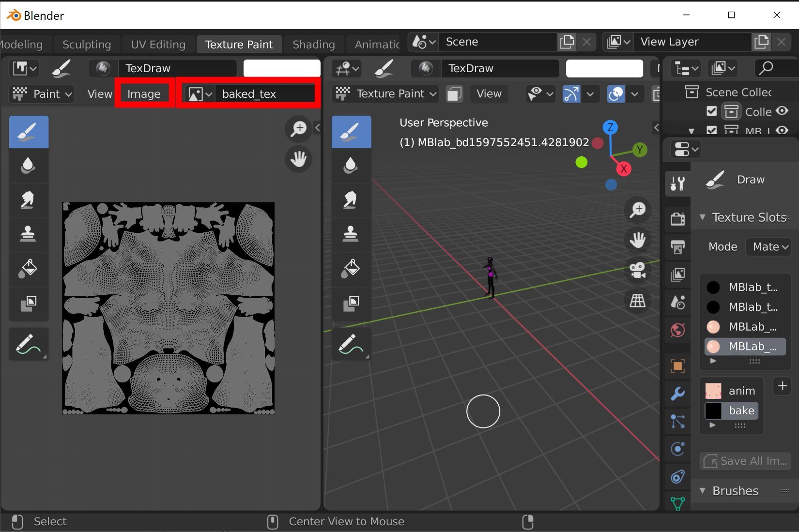The width and height of the screenshot is (799, 532).
Task: Add a new texture slot with plus button
Action: point(782,386)
